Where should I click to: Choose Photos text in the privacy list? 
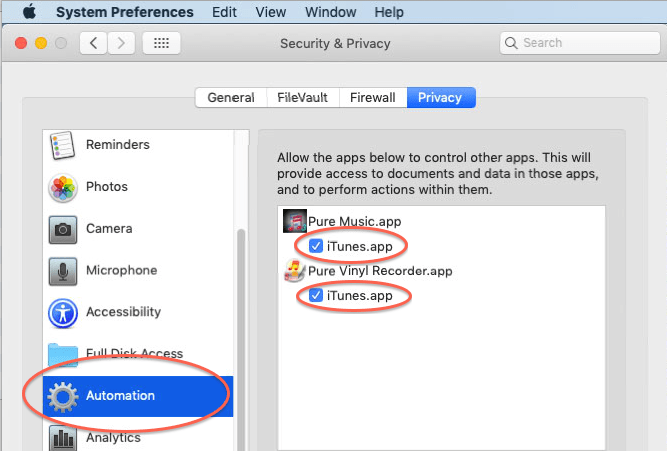click(107, 187)
